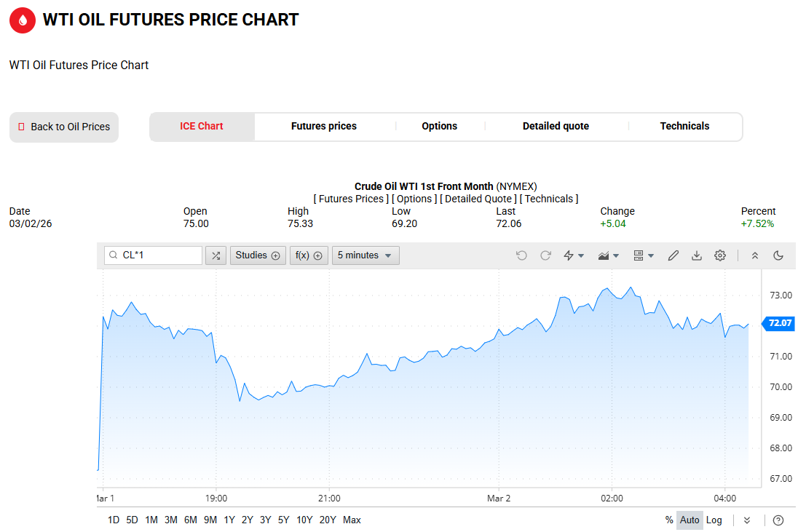Click the Detailed Quote bracket link
Image resolution: width=806 pixels, height=532 pixels.
(x=478, y=199)
